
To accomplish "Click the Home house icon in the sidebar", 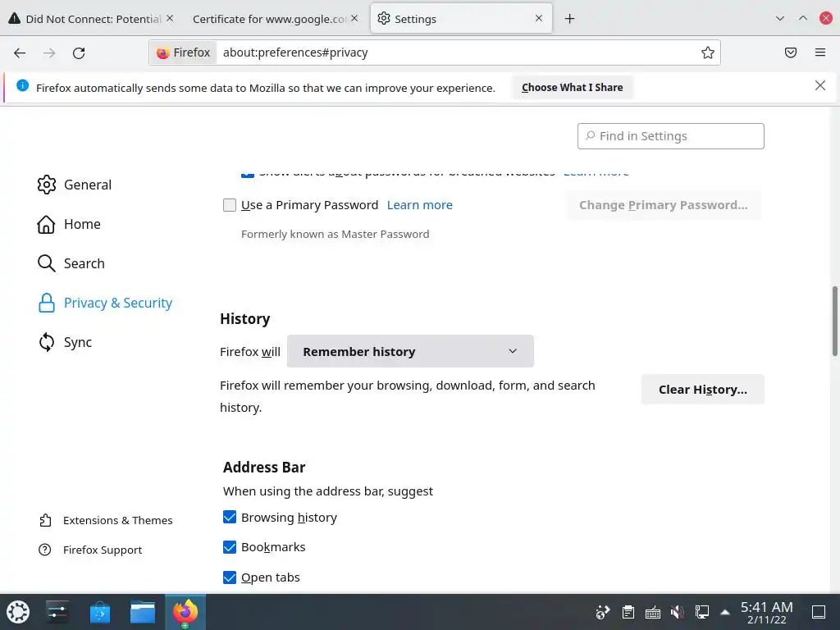I will tap(46, 224).
